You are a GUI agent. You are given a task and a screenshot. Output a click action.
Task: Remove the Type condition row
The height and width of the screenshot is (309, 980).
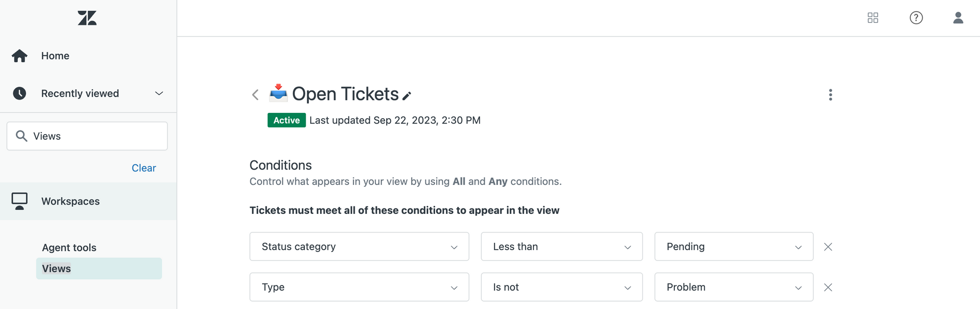[x=828, y=287]
